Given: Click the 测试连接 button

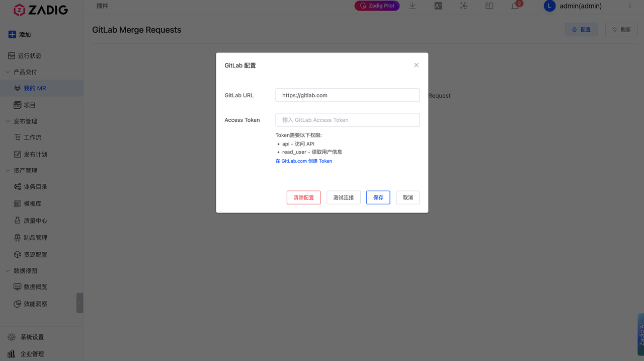Looking at the screenshot, I should [344, 197].
